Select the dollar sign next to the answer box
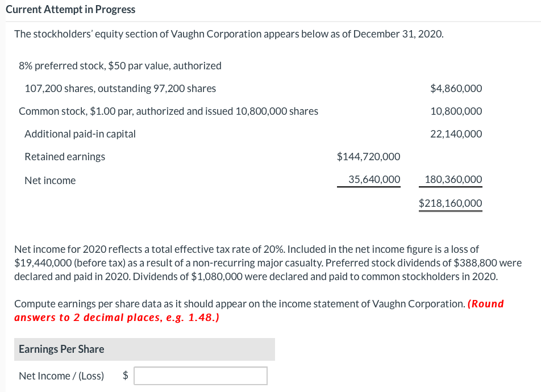Screen dimensions: 541x392 coord(125,376)
